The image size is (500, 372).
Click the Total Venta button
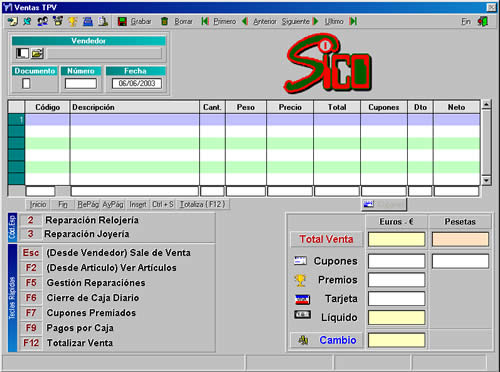(326, 239)
